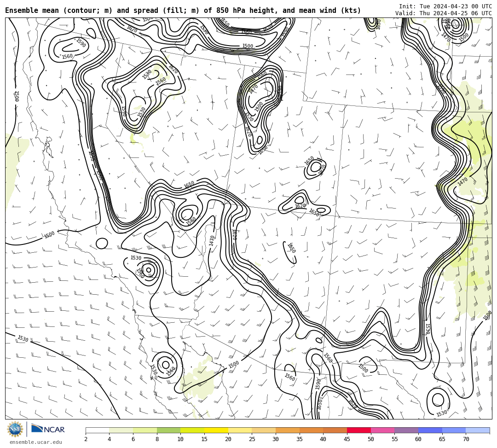497x448 pixels.
Task: Click the pink 50–55 colorbar segment
Action: (382, 430)
